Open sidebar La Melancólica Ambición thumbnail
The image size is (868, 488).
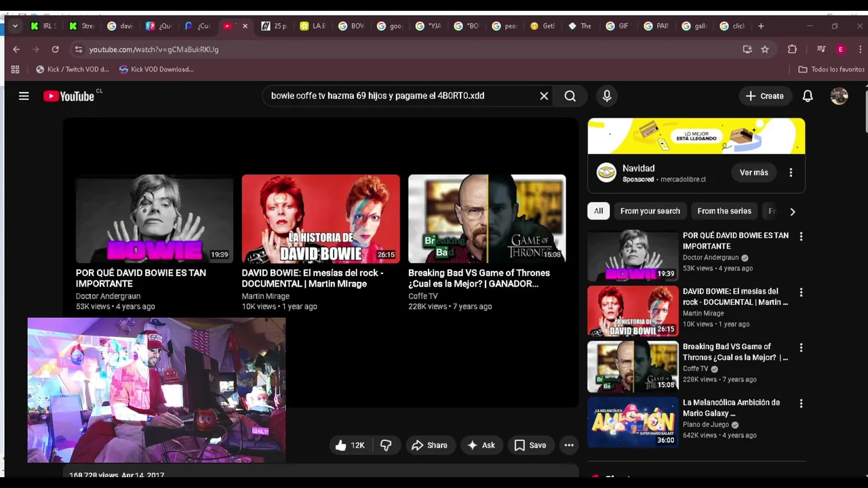pos(633,422)
